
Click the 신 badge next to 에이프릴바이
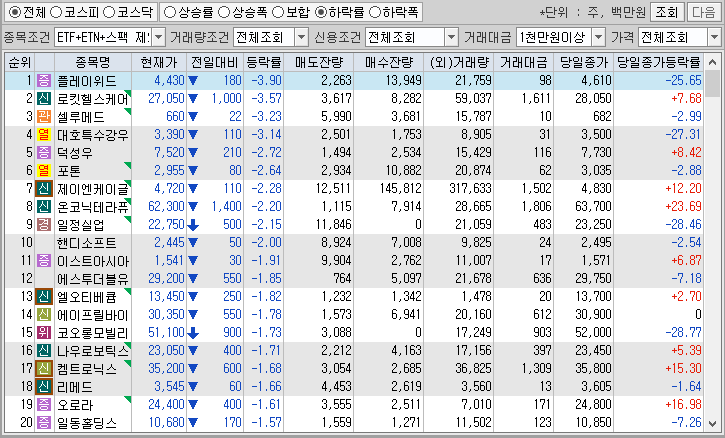(44, 315)
